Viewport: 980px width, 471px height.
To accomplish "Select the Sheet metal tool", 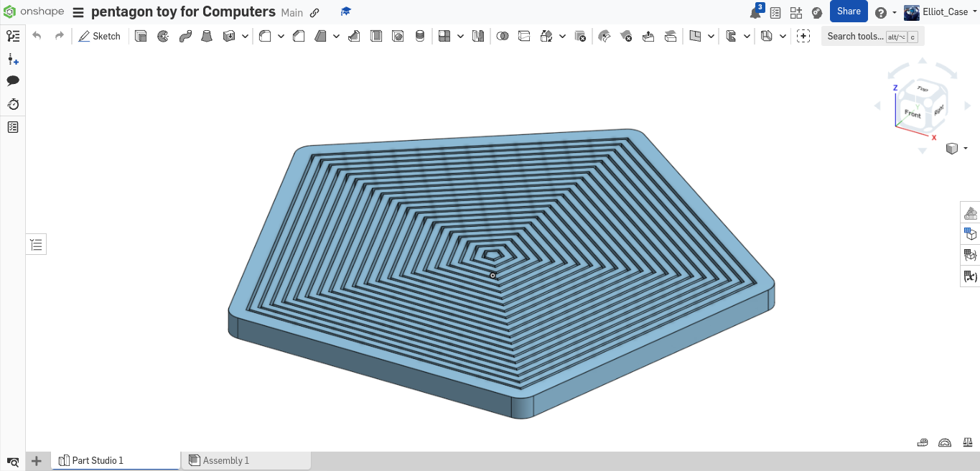I will [767, 36].
